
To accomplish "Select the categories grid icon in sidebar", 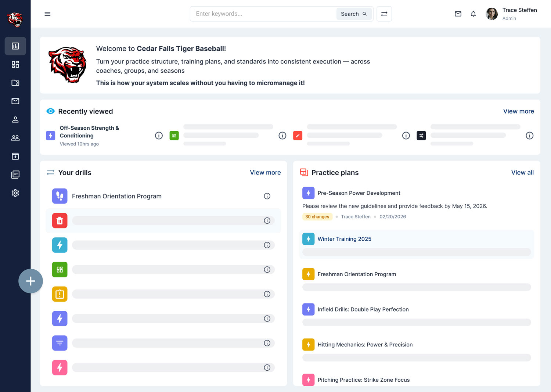I will 15,64.
